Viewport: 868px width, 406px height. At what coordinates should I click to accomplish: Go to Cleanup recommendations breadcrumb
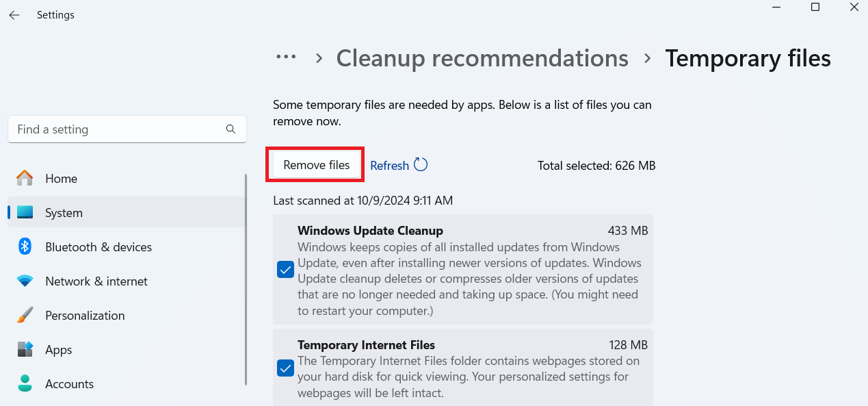tap(482, 58)
